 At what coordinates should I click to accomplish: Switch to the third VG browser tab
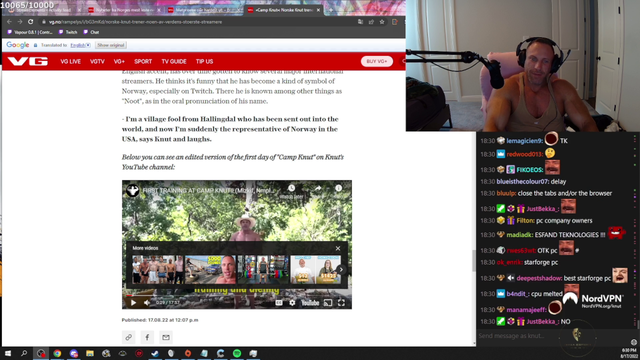click(204, 10)
